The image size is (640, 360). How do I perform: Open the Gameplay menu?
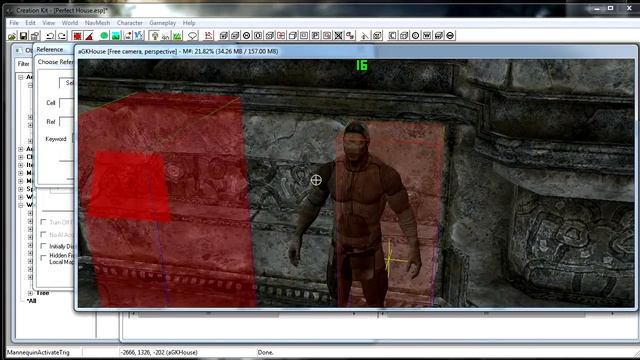coord(162,23)
